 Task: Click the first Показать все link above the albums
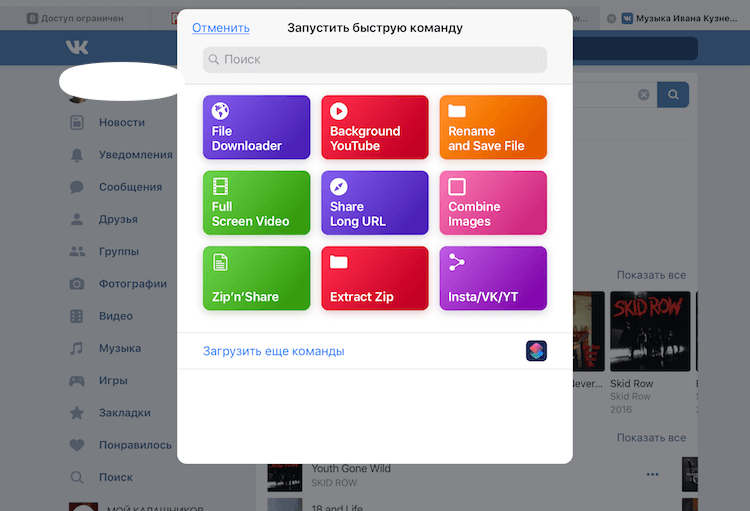tap(651, 275)
